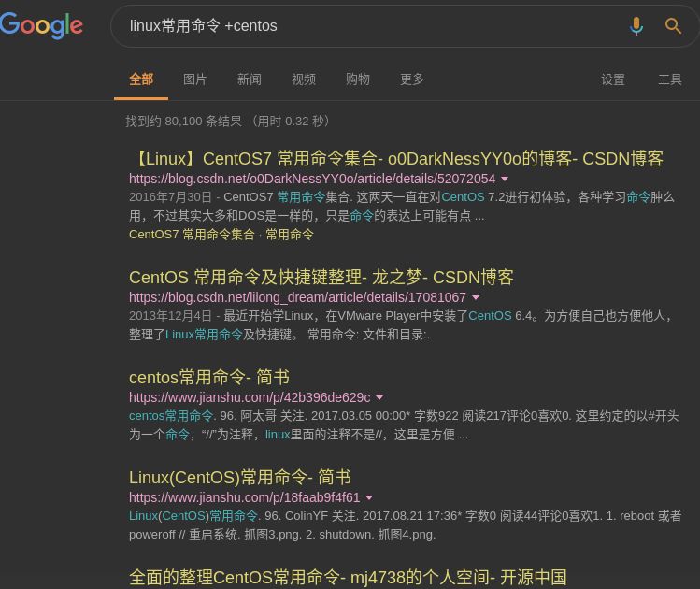Click URL jianshu.com/p/42b396de629c
This screenshot has width=700, height=589.
click(250, 397)
